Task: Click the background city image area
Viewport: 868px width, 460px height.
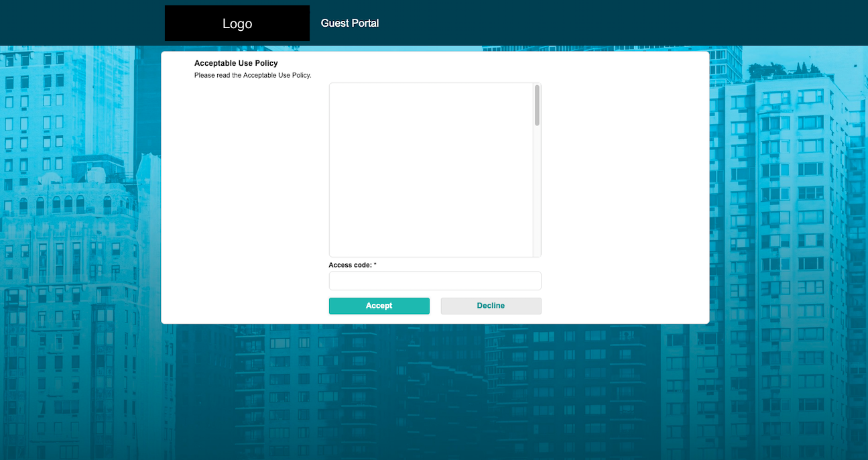Action: click(x=80, y=268)
